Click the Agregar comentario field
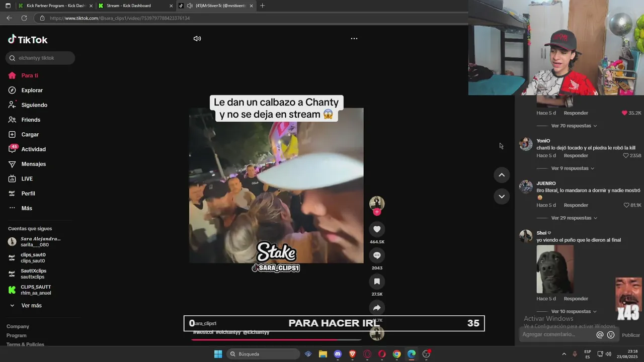The image size is (644, 362). [x=557, y=335]
